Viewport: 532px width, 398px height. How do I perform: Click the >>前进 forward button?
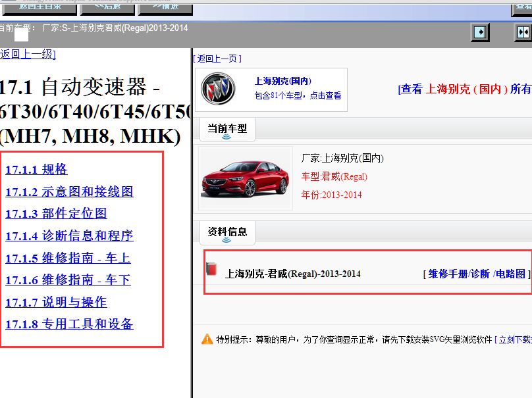coord(165,8)
